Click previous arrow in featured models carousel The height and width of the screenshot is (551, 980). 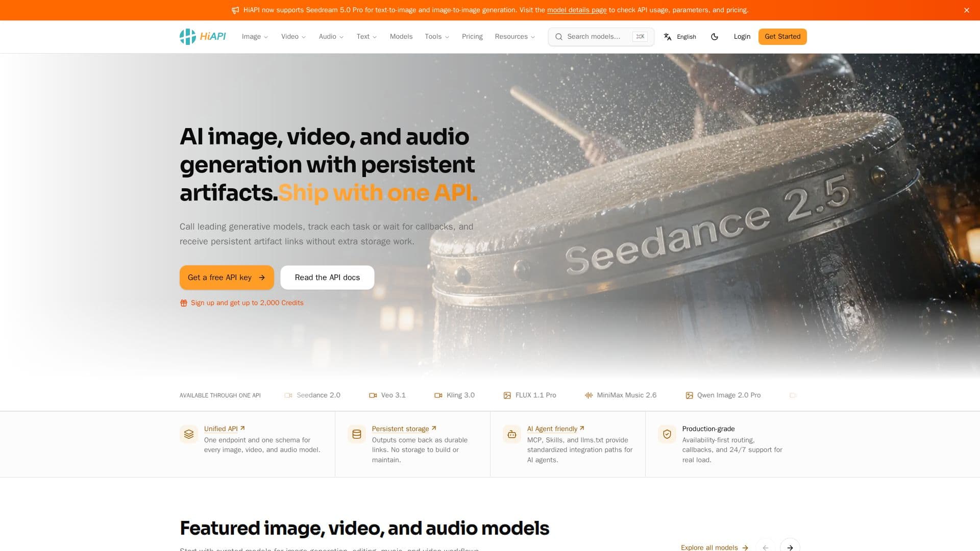765,547
